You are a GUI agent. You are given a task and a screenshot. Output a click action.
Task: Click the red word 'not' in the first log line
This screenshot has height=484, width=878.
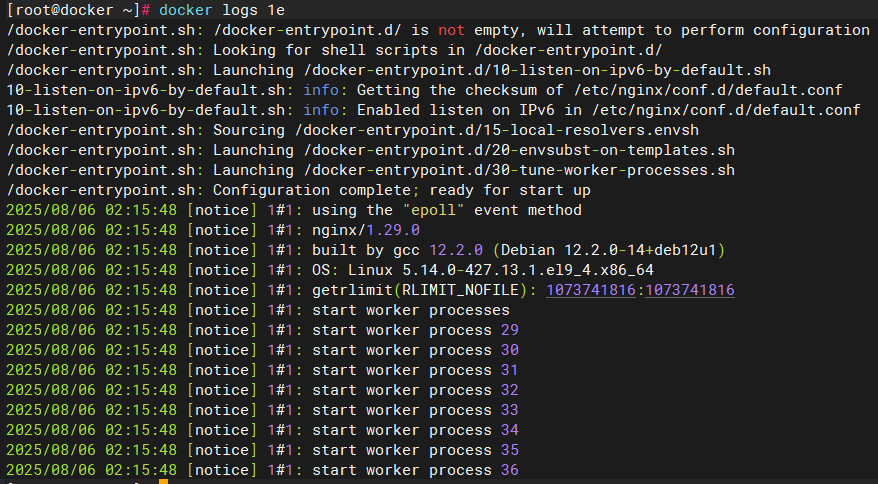click(451, 30)
